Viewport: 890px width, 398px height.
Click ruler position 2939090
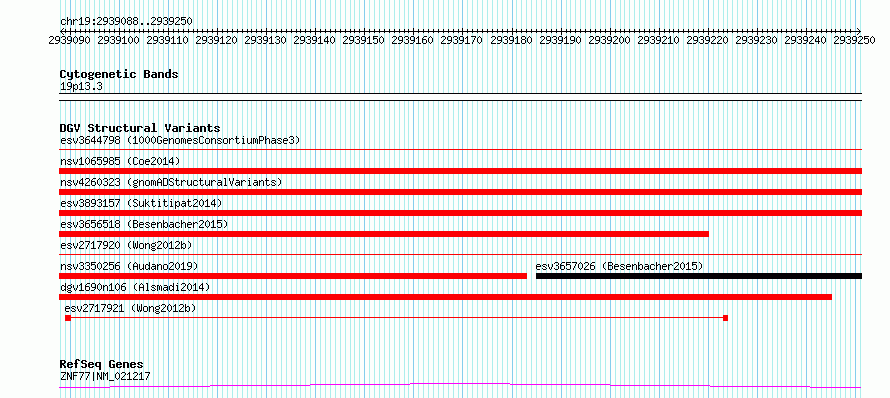(69, 40)
